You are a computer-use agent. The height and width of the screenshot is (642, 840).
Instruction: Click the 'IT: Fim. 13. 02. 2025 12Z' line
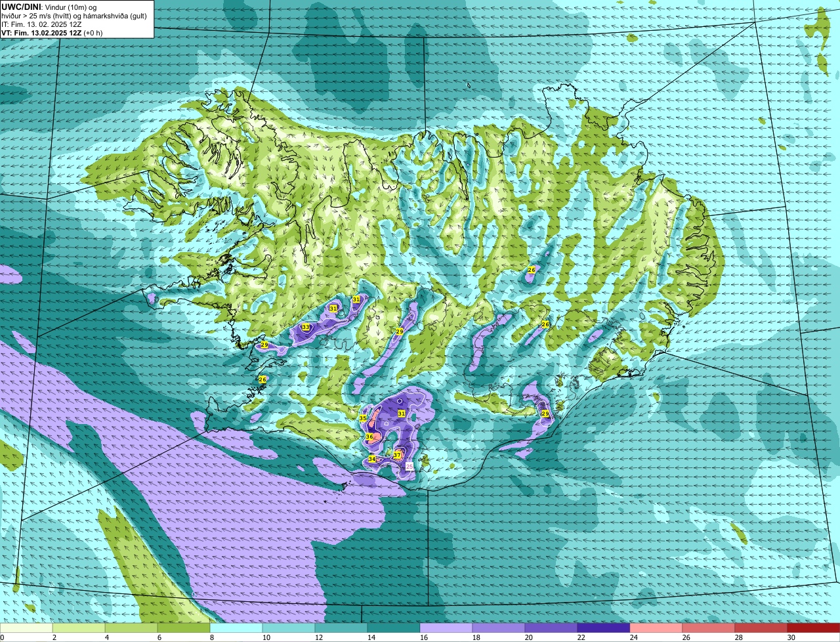point(41,24)
